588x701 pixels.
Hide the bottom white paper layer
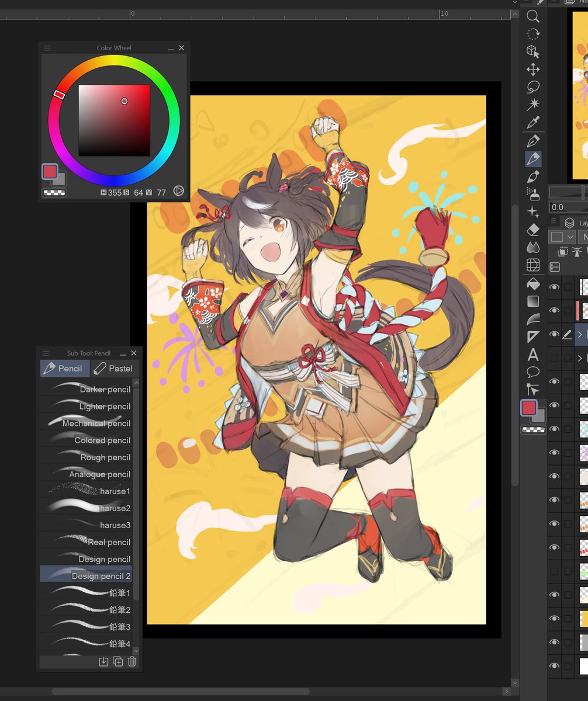[554, 666]
